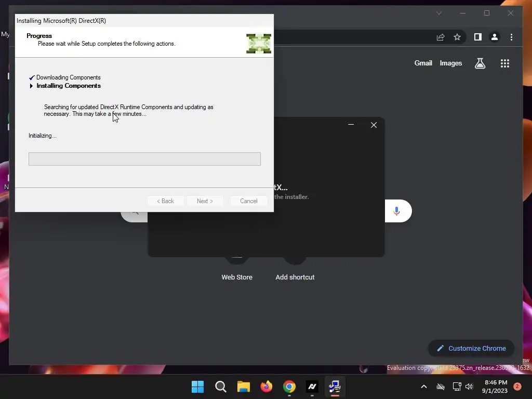Click the taskbar clock showing 8:46 PM
Screen dimensions: 532x399
click(495, 387)
